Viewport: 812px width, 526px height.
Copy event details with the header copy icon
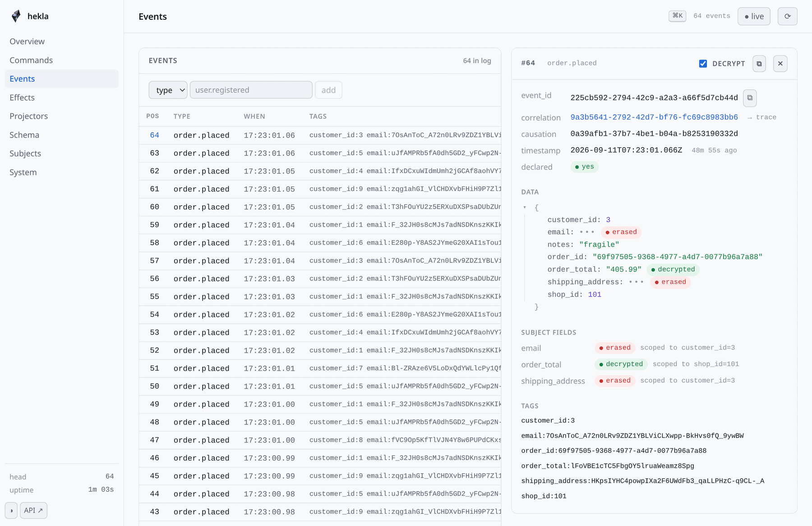(759, 64)
